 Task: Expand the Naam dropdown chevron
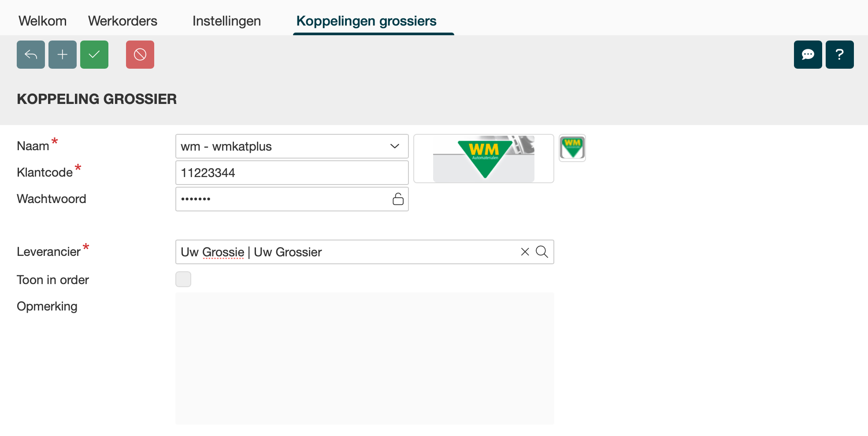click(x=395, y=146)
